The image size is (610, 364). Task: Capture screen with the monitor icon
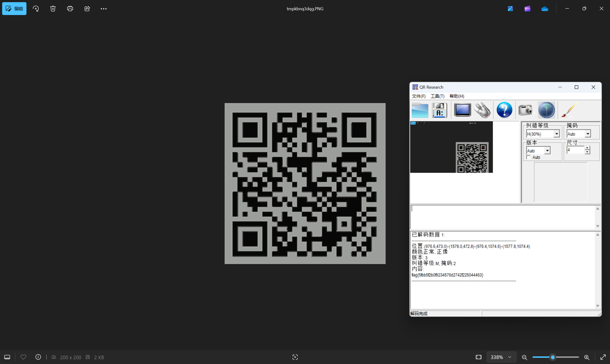pos(462,110)
